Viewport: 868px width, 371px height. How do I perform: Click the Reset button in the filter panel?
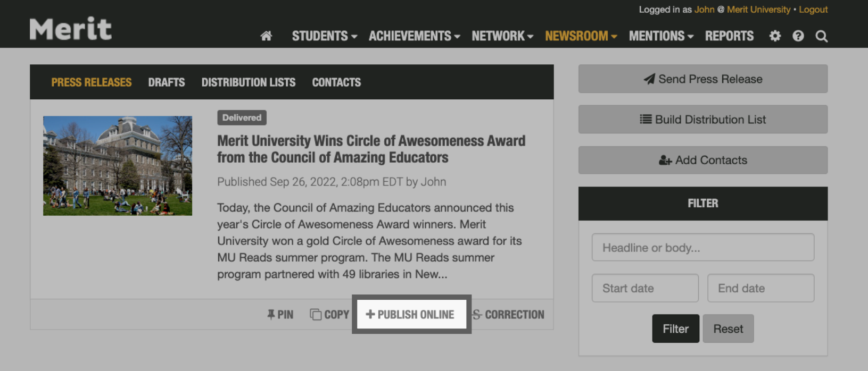click(728, 328)
